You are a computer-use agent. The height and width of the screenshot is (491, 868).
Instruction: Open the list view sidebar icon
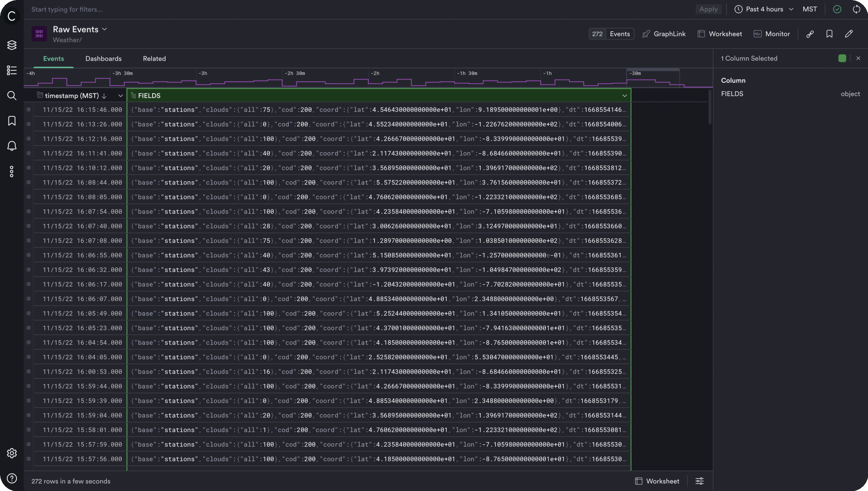12,70
